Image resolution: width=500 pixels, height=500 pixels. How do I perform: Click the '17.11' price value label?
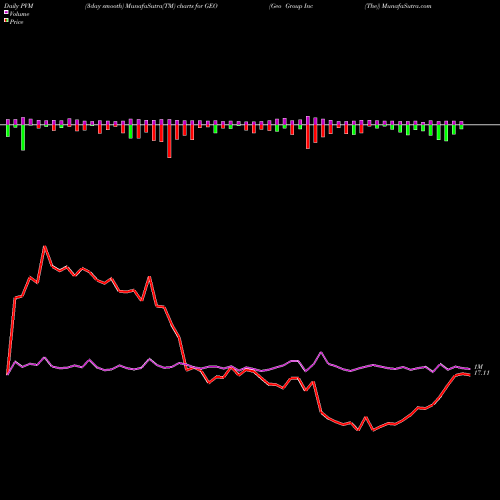point(482,373)
